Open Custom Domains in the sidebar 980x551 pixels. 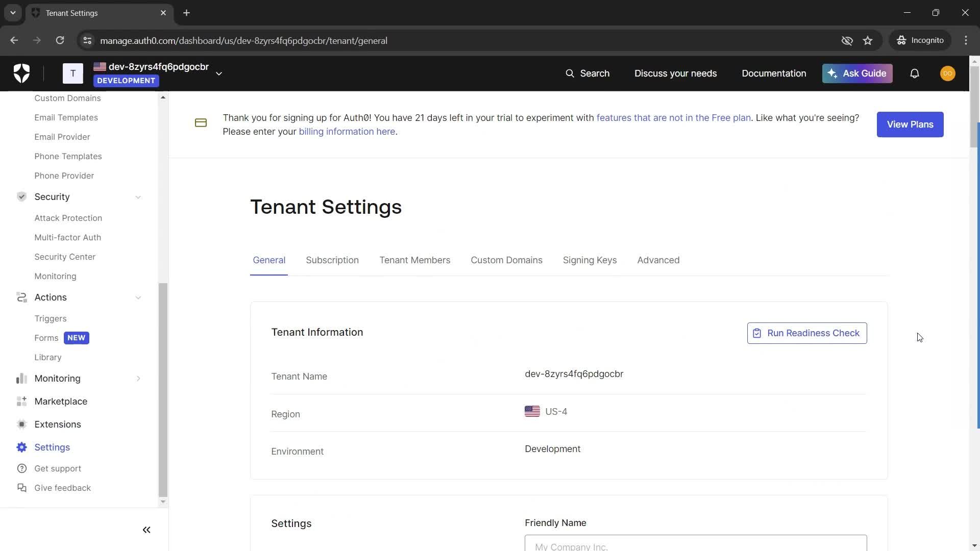[x=67, y=98]
